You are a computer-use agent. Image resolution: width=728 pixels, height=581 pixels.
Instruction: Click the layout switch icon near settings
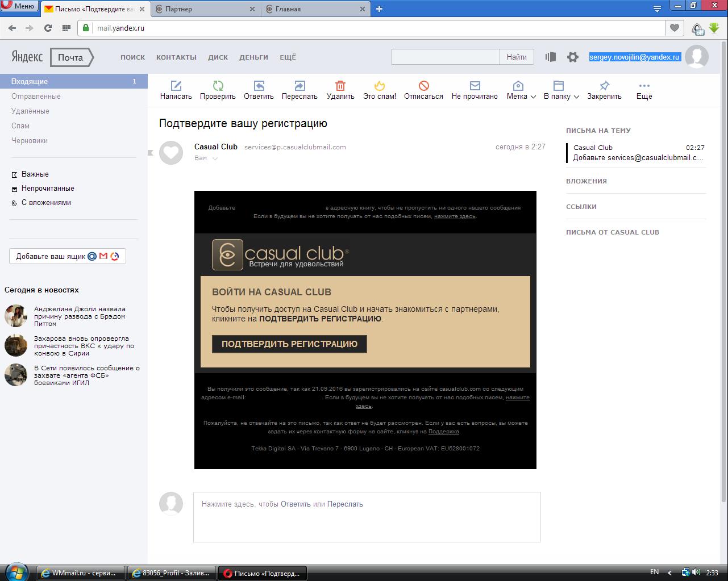(x=550, y=57)
